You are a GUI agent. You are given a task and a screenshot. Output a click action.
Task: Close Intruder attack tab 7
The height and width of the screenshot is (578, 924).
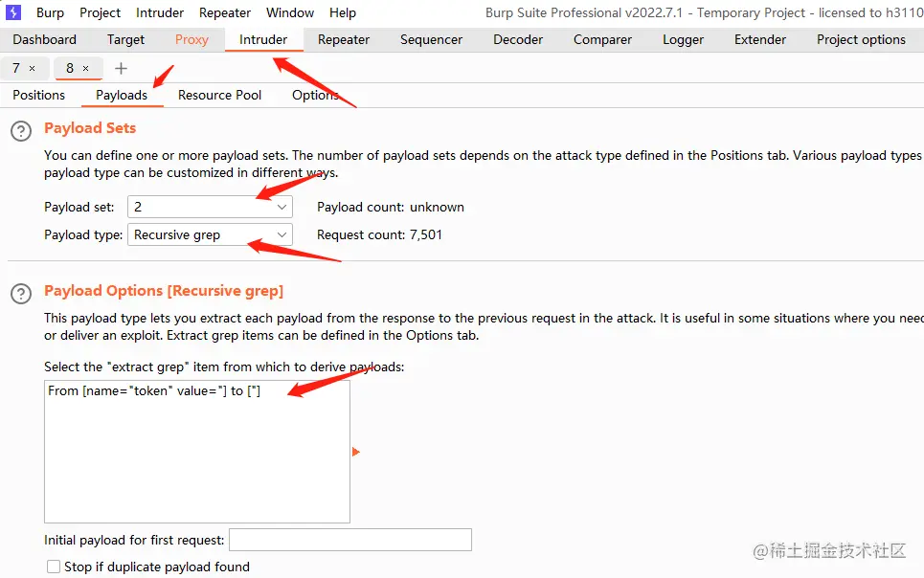pos(32,68)
